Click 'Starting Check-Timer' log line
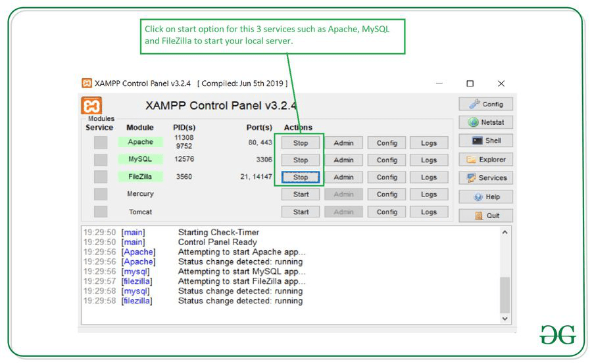The height and width of the screenshot is (364, 592). coord(218,233)
